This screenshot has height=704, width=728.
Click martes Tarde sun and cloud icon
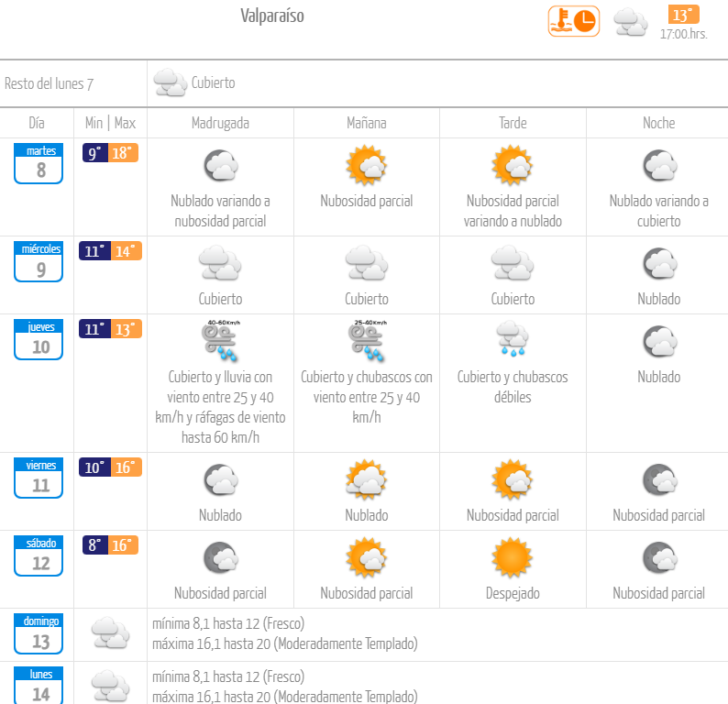coord(513,165)
